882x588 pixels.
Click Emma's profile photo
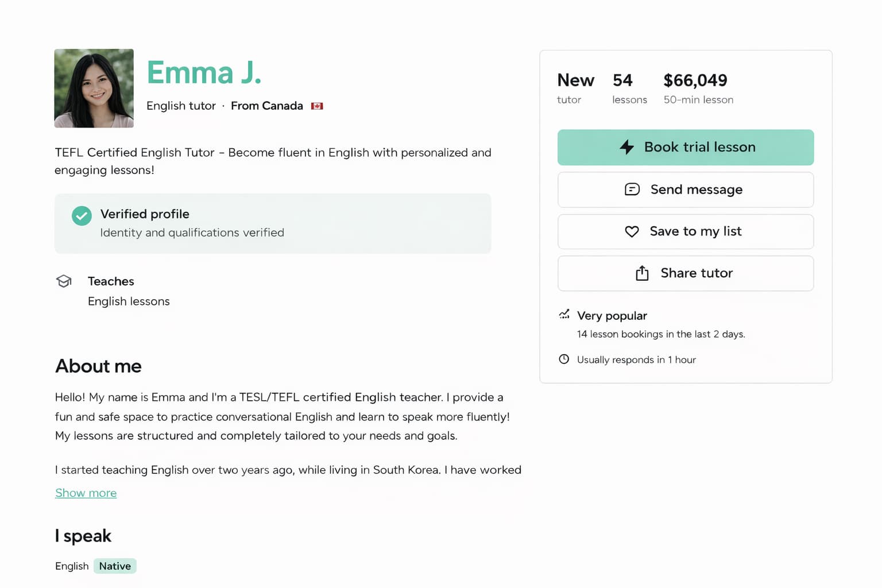click(x=94, y=87)
